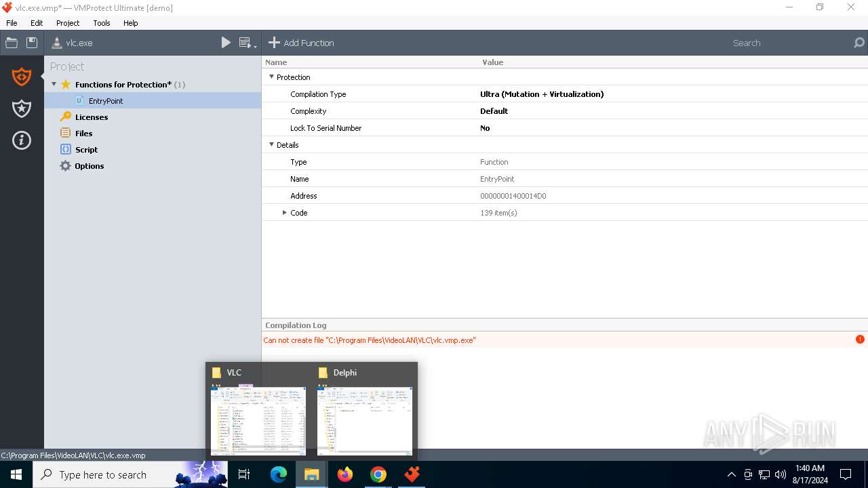Expand the Code items row

point(285,212)
